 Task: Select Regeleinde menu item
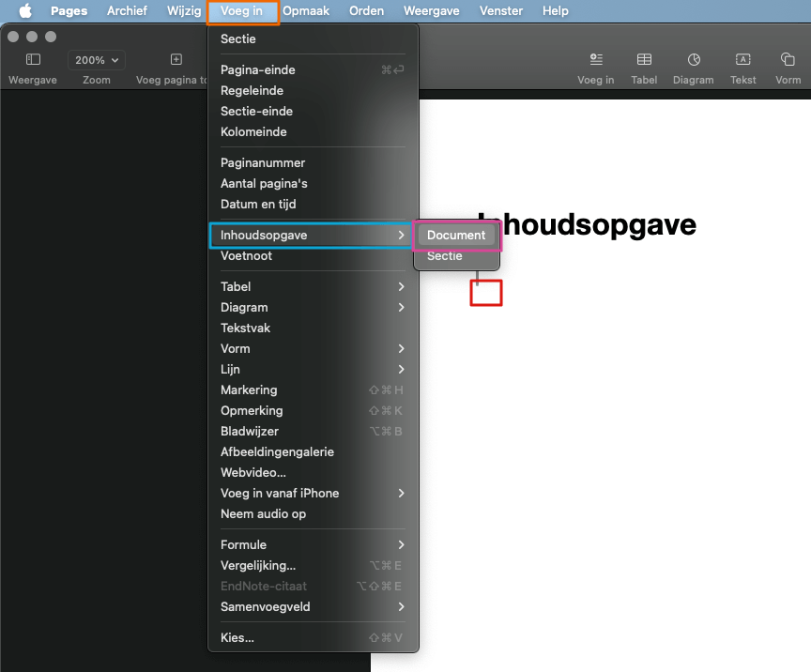tap(313, 90)
